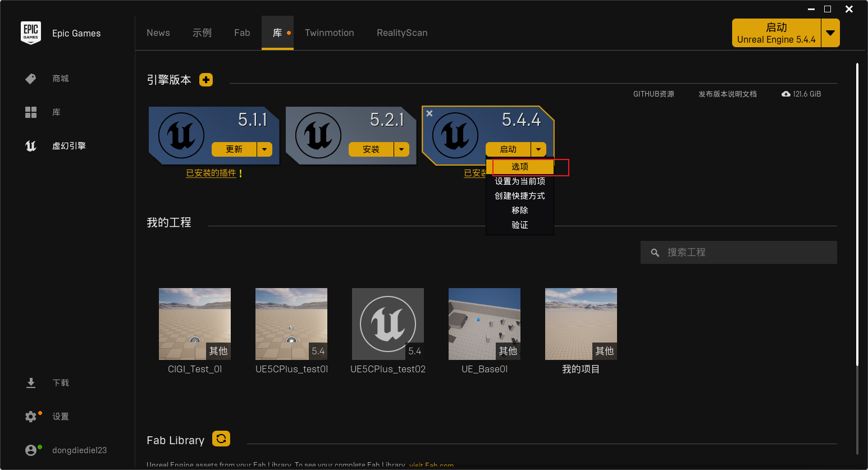Add engine version with plus icon

pos(206,80)
